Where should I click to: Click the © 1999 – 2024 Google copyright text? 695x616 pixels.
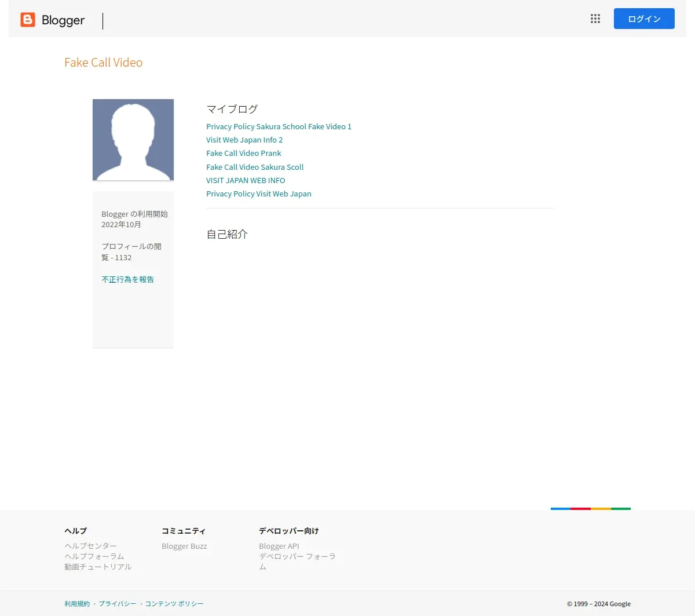point(599,604)
